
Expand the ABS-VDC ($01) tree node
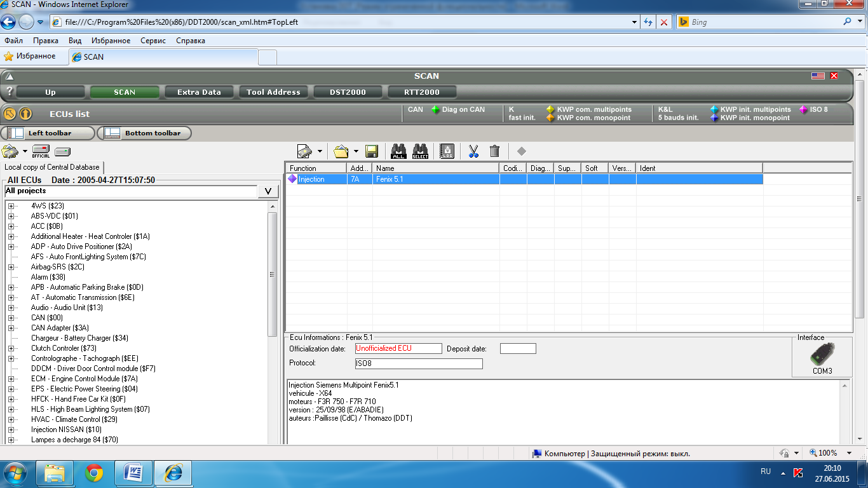[11, 216]
